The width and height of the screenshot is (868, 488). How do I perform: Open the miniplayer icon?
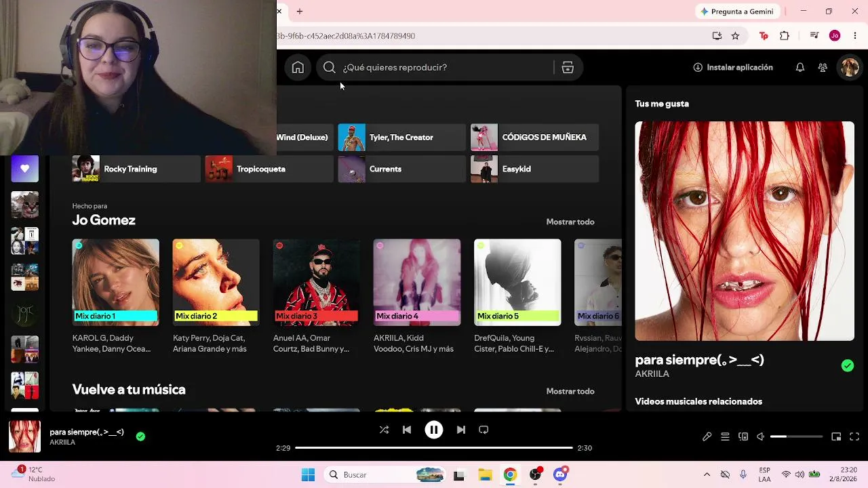tap(836, 436)
